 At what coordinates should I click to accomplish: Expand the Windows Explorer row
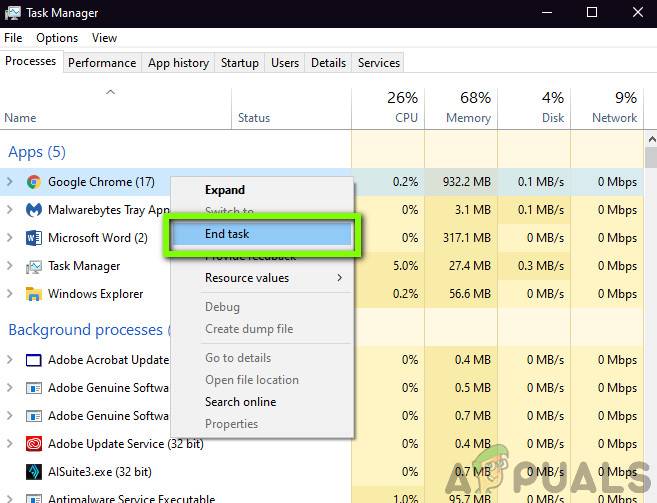[10, 294]
